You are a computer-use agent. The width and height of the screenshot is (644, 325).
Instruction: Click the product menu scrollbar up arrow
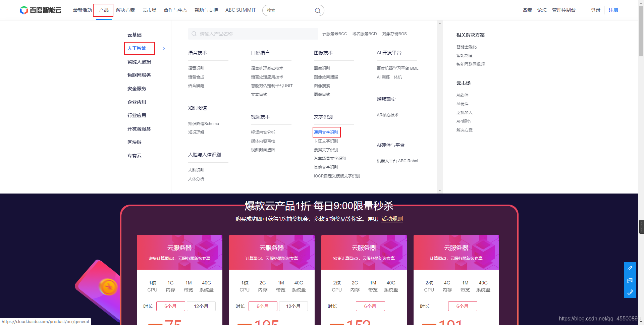440,23
